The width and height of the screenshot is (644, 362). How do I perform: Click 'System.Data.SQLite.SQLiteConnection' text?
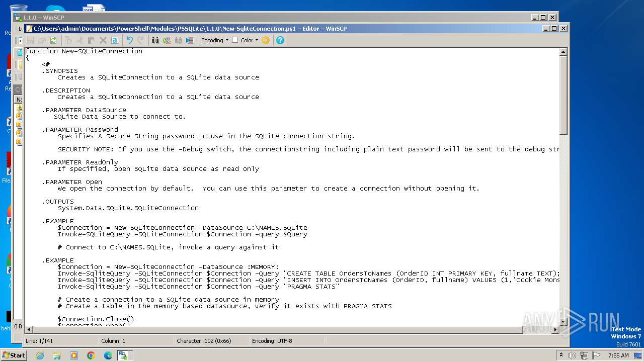click(x=128, y=208)
